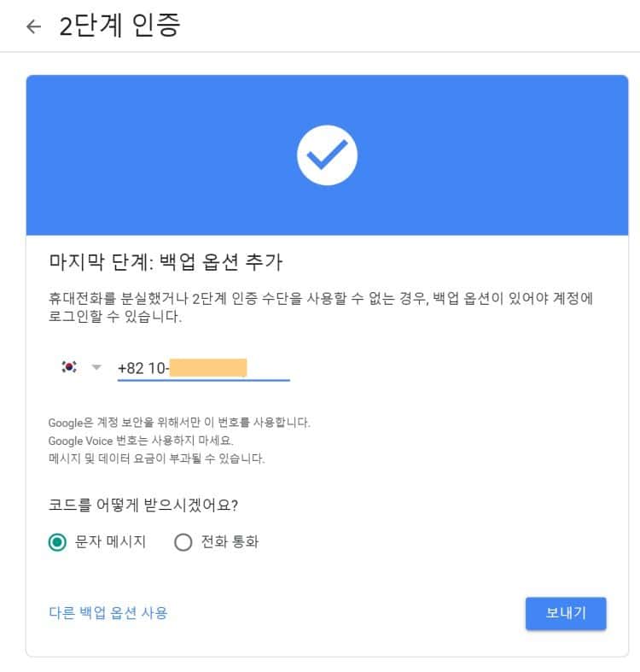Click the white checkmark circle icon
640x672 pixels.
point(327,155)
